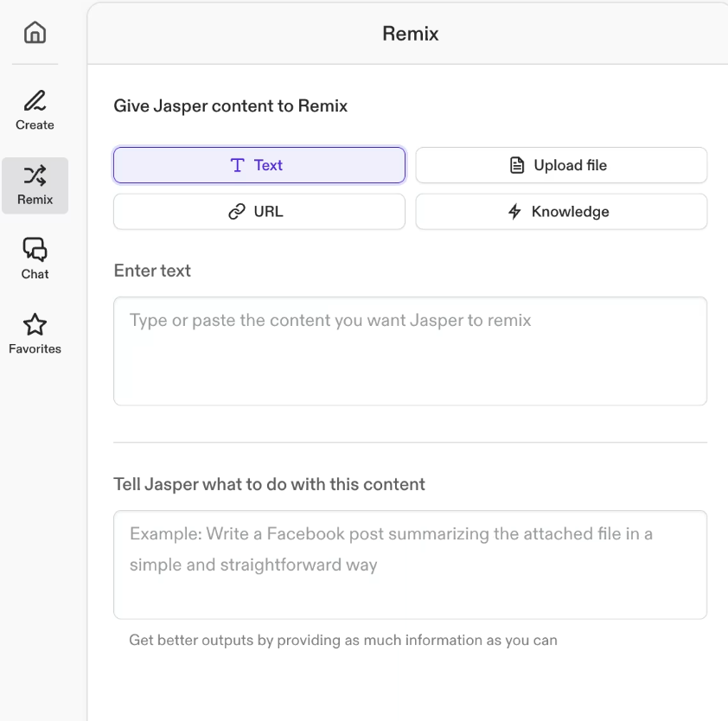
Task: Select the Text content source option
Action: pyautogui.click(x=268, y=165)
